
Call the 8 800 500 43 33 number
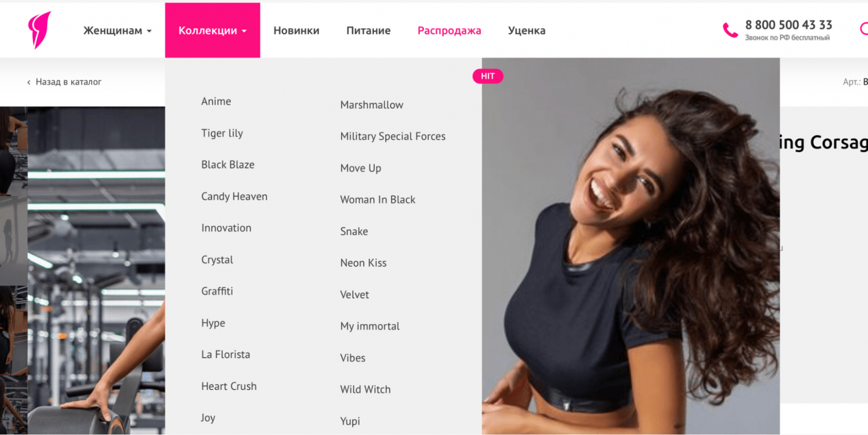pos(788,25)
